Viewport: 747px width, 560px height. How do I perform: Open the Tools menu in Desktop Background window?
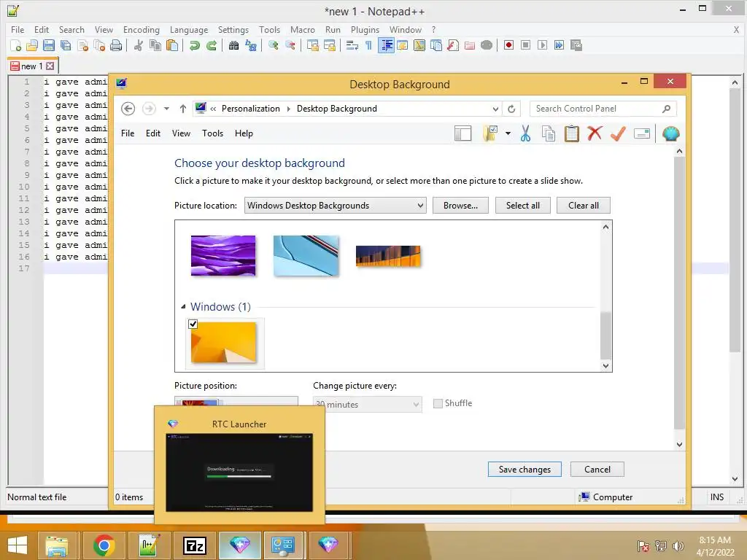pos(212,133)
